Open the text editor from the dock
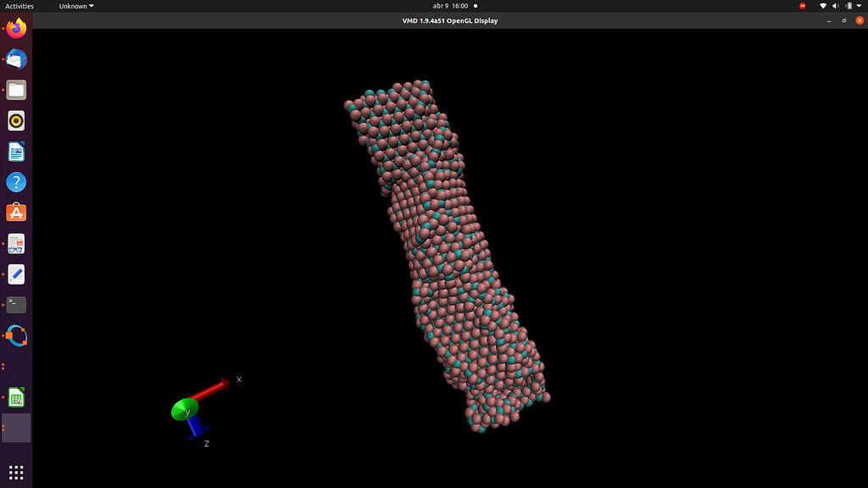 pyautogui.click(x=16, y=274)
